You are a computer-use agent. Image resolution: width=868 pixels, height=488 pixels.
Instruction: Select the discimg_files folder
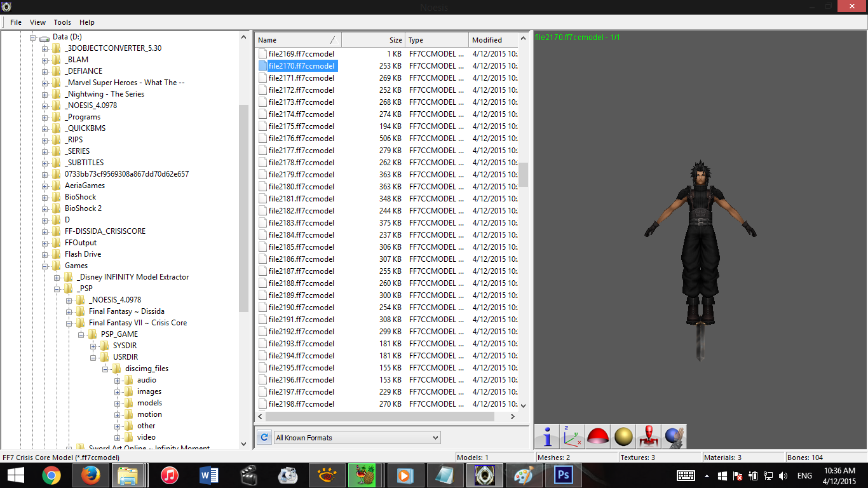coord(147,369)
